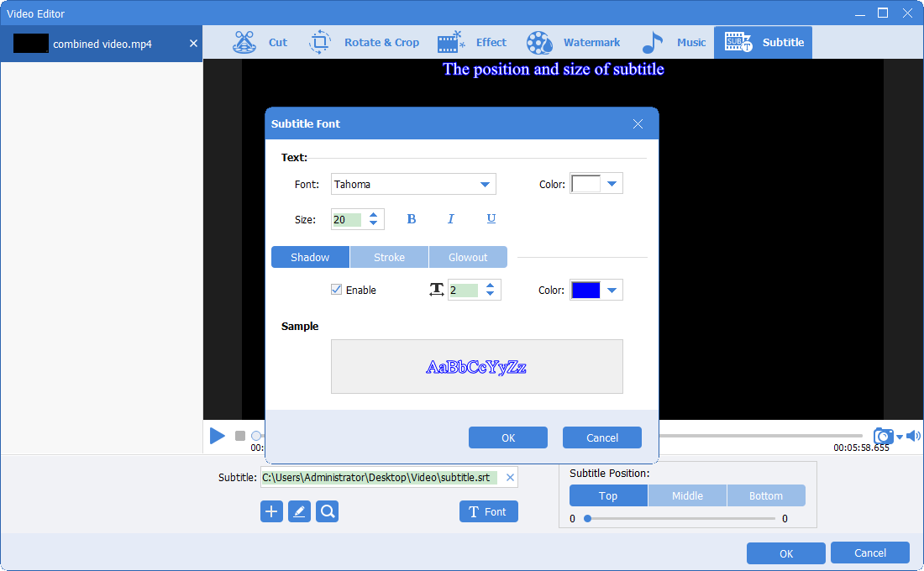
Task: Click the font size input field
Action: [348, 220]
